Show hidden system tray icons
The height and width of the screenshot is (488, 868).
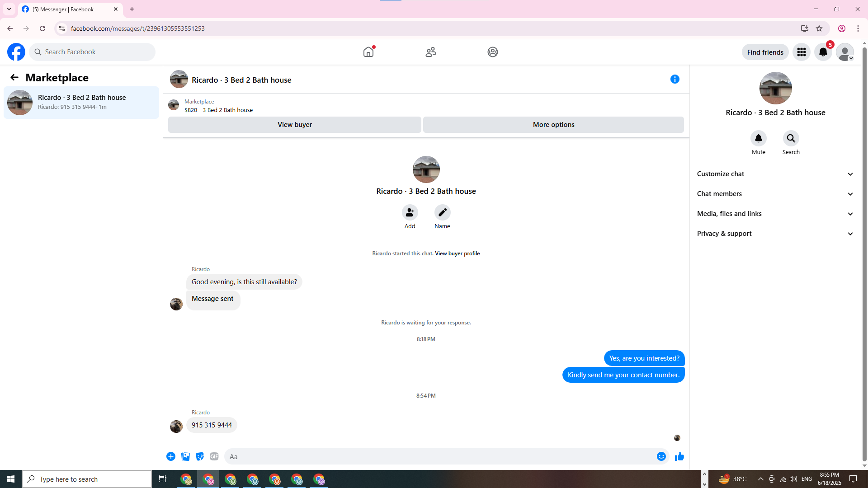(x=760, y=479)
